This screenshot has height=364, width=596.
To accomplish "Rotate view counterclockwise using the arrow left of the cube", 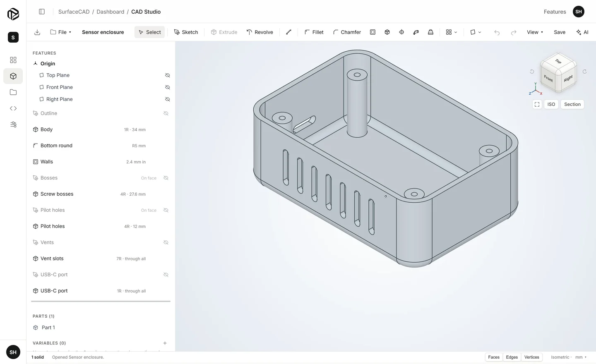I will [x=532, y=72].
